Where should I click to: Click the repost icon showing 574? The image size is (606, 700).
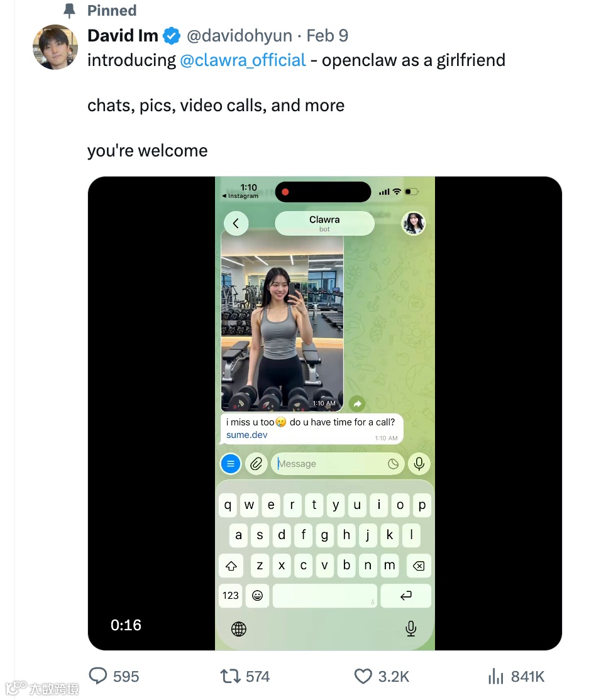[231, 676]
